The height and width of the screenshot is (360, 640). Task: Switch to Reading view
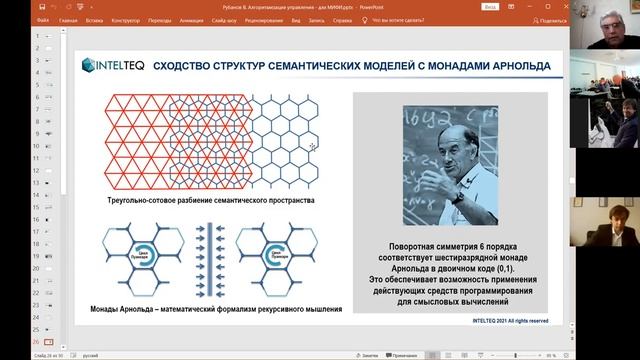pyautogui.click(x=464, y=356)
